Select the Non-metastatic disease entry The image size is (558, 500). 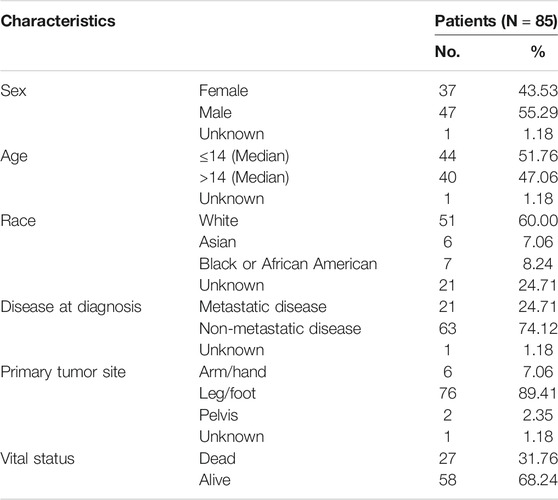[280, 328]
